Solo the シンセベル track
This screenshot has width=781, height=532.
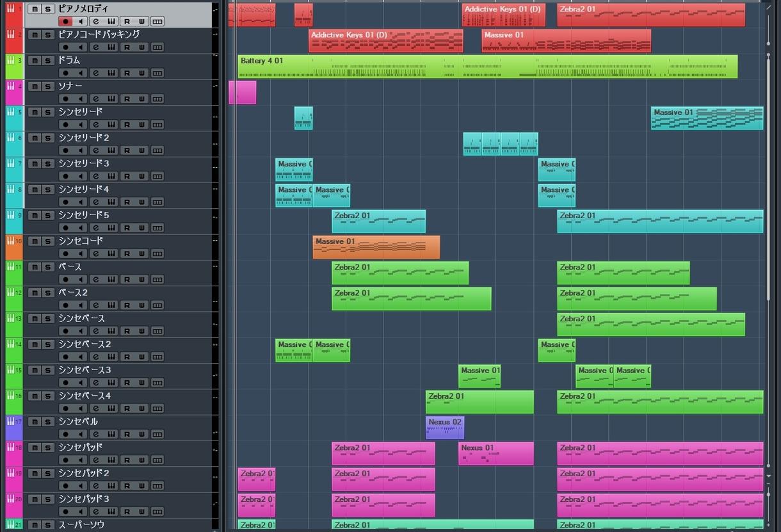[48, 421]
